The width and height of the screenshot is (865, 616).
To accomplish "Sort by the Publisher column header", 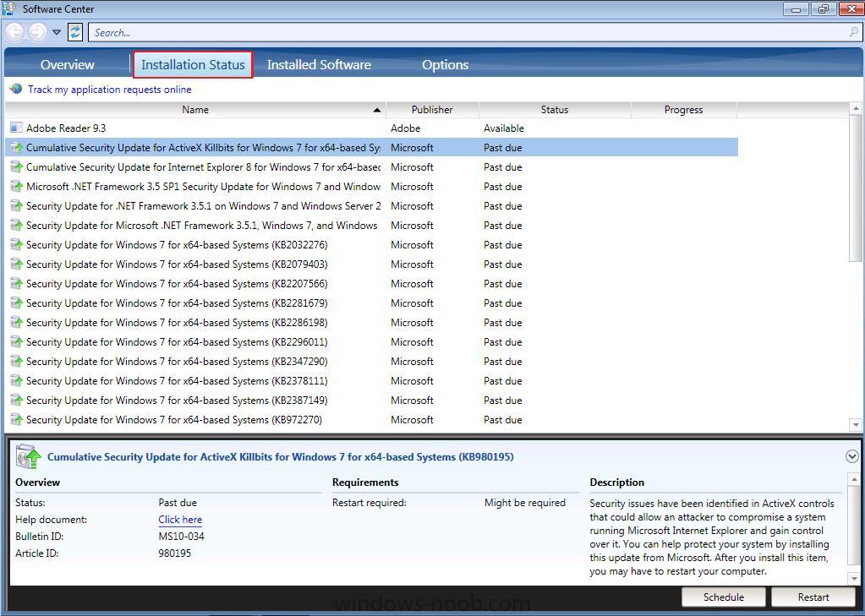I will pos(432,110).
